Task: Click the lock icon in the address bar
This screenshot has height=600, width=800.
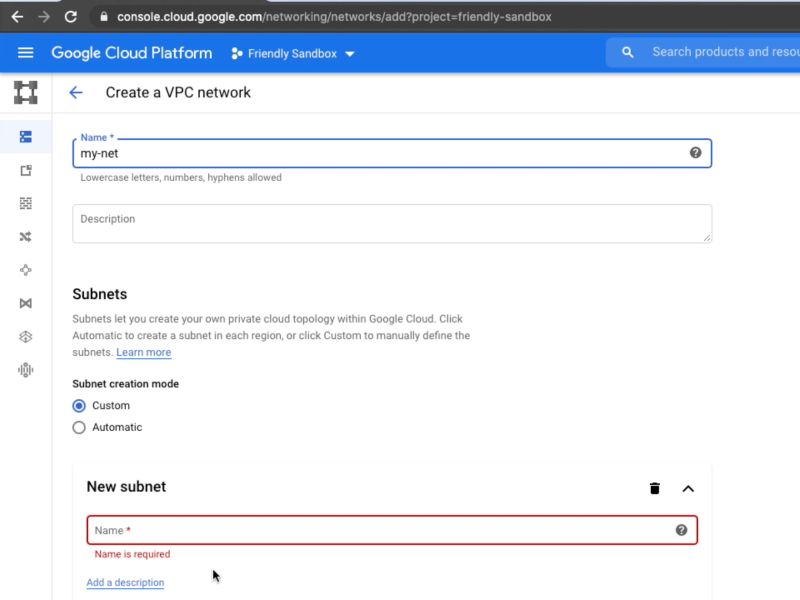Action: click(104, 17)
